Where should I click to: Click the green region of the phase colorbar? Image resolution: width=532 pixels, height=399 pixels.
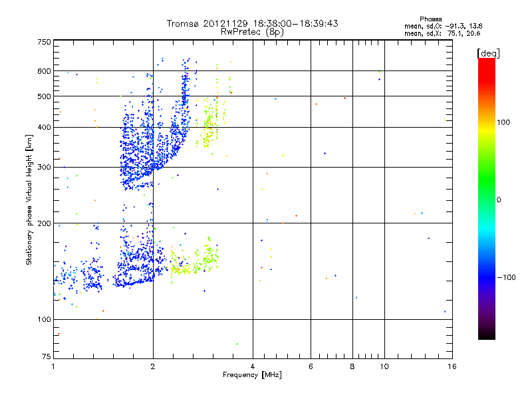click(x=487, y=180)
